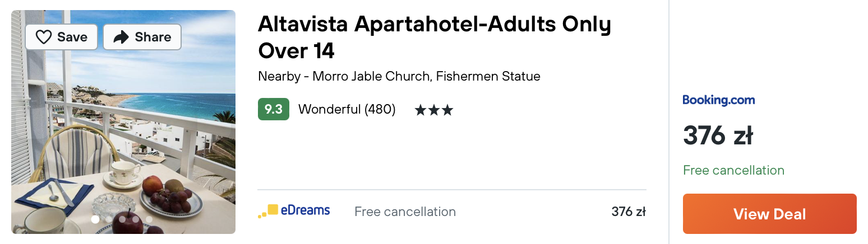Click the green 9.3 rating badge
868x244 pixels.
pyautogui.click(x=273, y=109)
